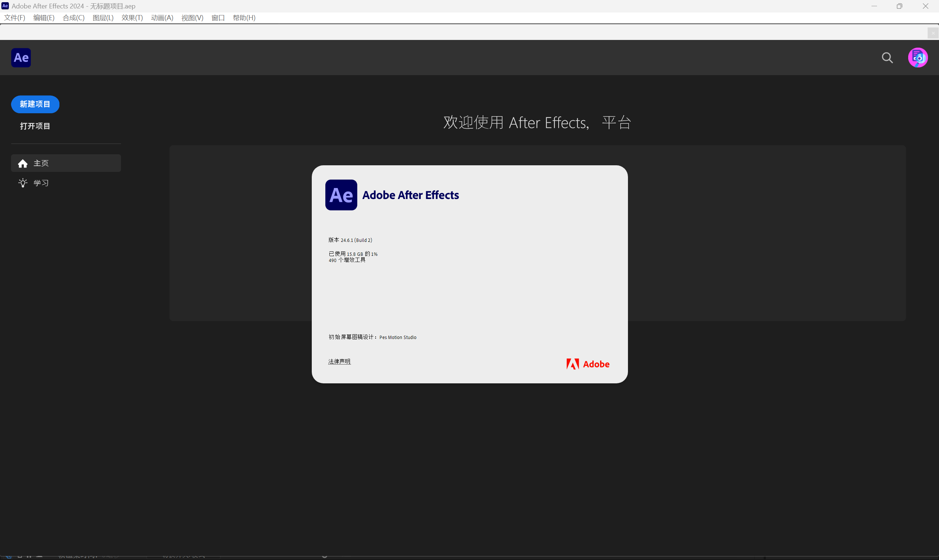Open the 文件(F) menu
939x560 pixels.
click(x=14, y=18)
